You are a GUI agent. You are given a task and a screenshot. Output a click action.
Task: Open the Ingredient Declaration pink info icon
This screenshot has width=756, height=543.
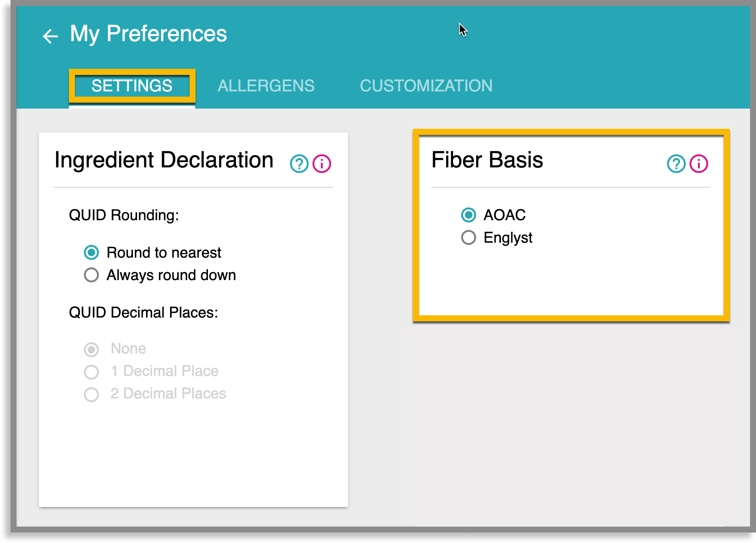click(322, 164)
